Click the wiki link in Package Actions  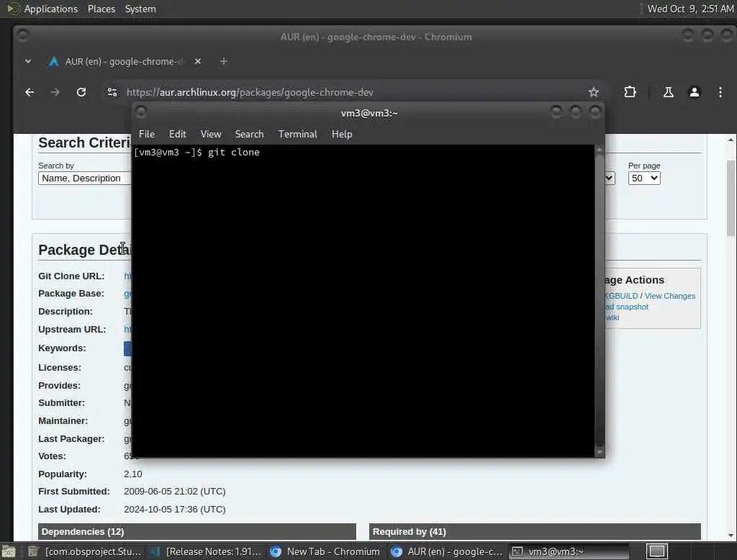pyautogui.click(x=612, y=317)
